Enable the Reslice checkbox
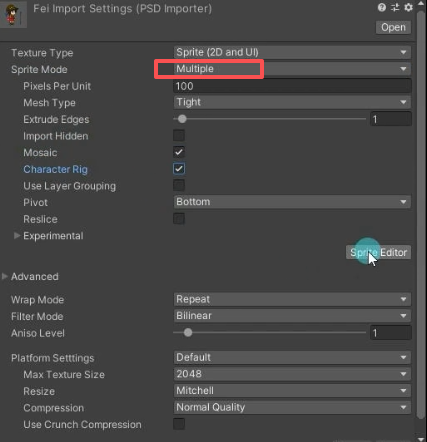 click(179, 219)
